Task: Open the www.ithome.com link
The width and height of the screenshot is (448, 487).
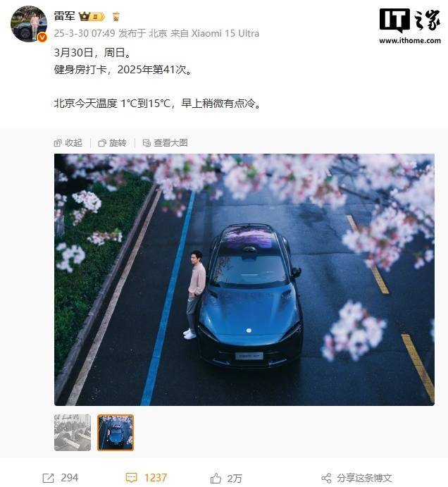Action: click(410, 41)
